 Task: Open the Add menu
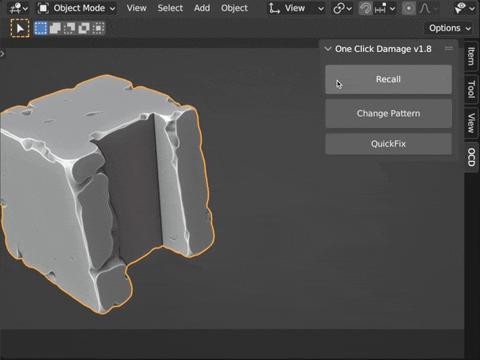tap(202, 8)
